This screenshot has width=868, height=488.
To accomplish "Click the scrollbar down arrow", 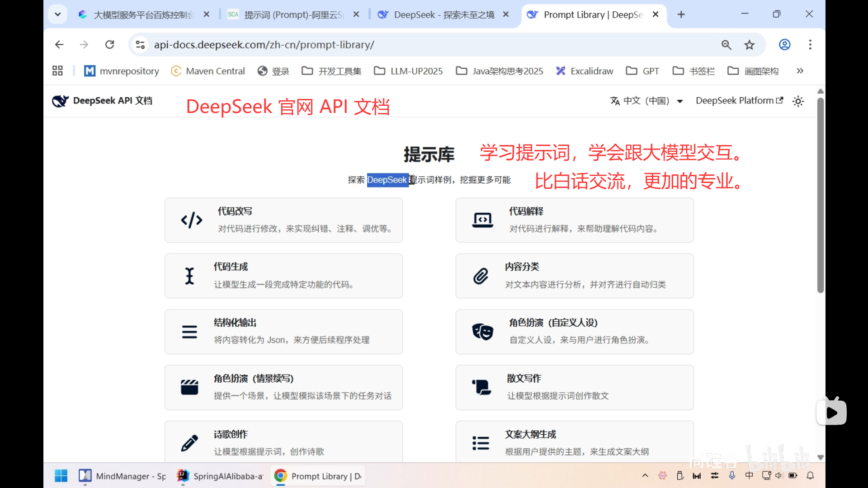I will (821, 457).
